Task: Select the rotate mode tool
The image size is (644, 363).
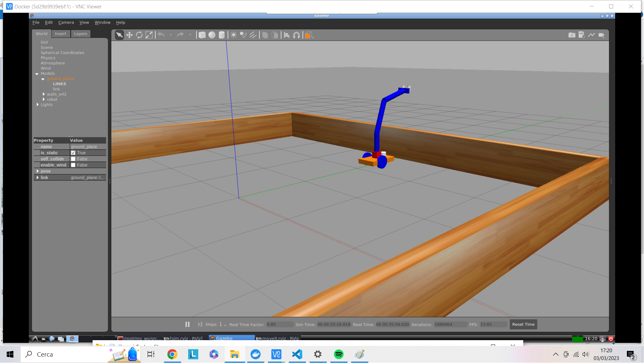Action: pyautogui.click(x=139, y=35)
